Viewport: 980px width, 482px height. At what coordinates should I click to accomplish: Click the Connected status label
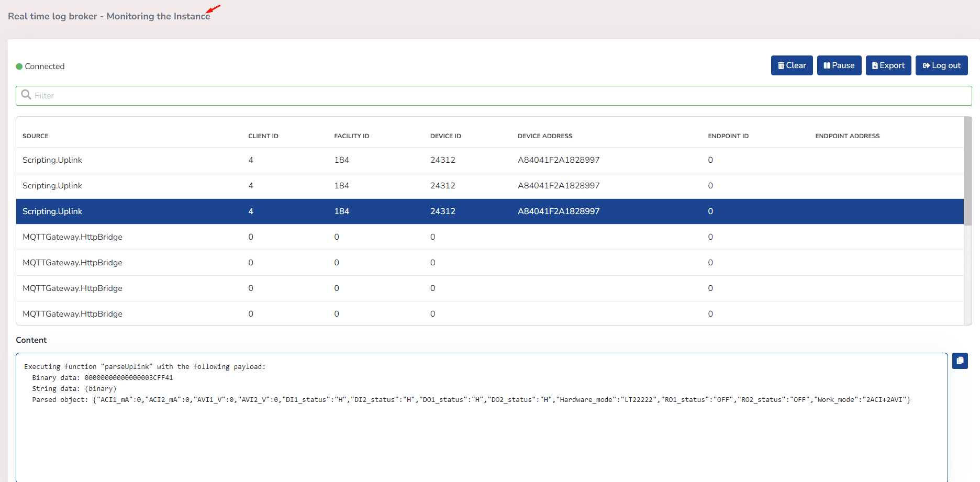tap(44, 66)
